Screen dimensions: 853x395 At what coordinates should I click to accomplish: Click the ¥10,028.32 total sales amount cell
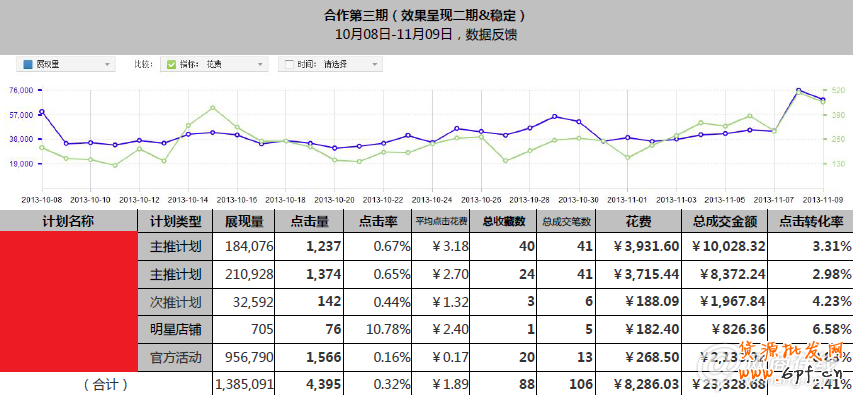coord(724,246)
